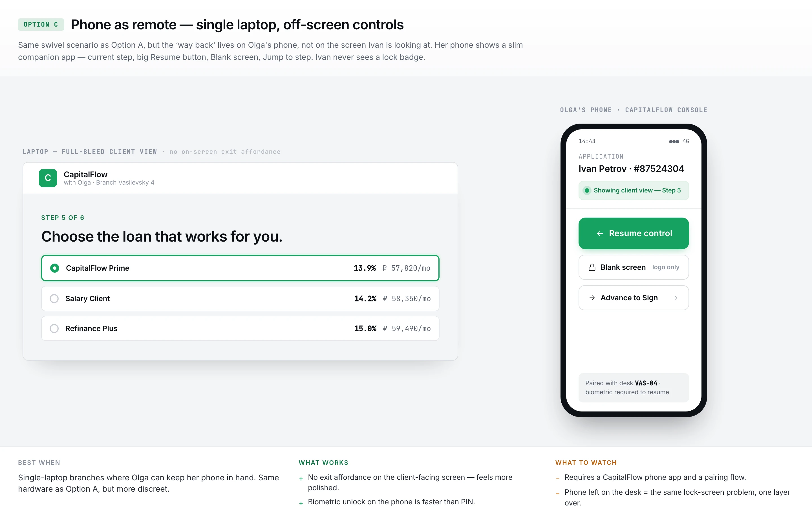Click the 4G indicator on the phone
Viewport: 812px width, 508px height.
click(x=685, y=141)
